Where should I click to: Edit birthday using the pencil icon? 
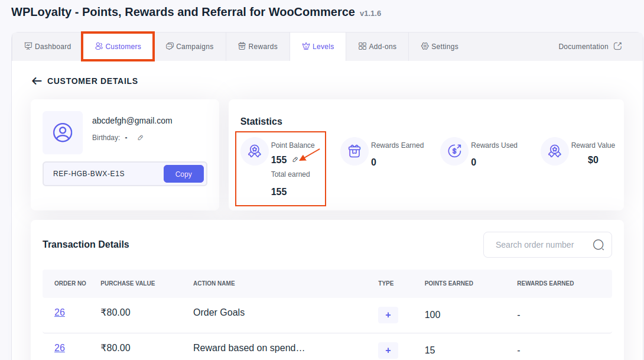pos(140,138)
